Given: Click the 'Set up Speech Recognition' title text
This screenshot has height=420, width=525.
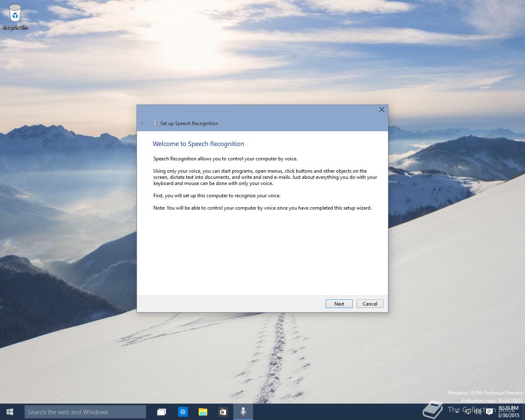Looking at the screenshot, I should pos(189,123).
